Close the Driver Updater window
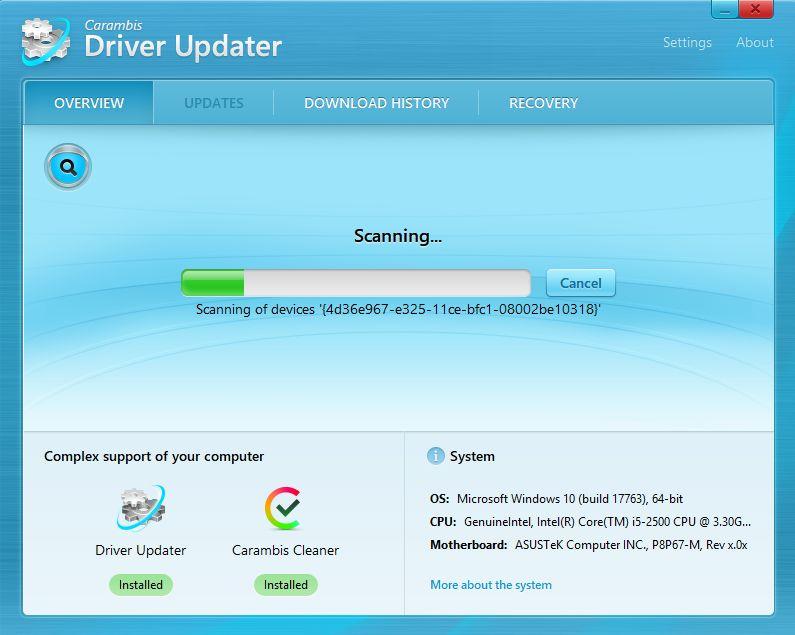Screen dimensions: 795x635 [755, 9]
